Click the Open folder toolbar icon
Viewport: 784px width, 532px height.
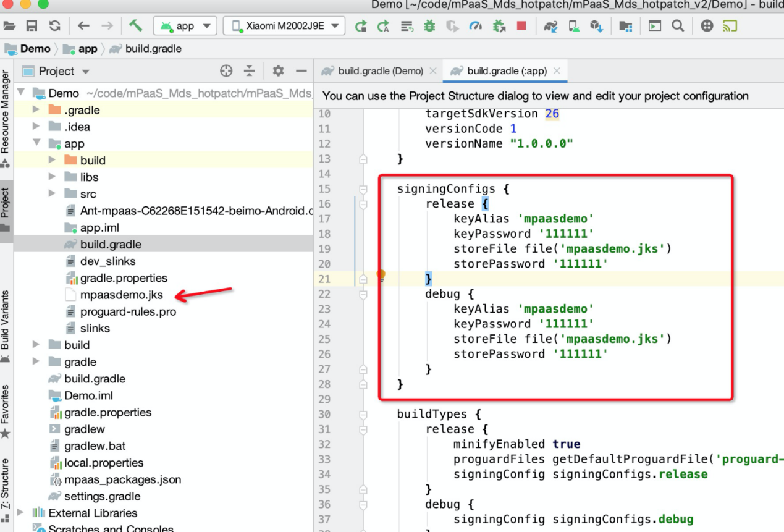[9, 26]
